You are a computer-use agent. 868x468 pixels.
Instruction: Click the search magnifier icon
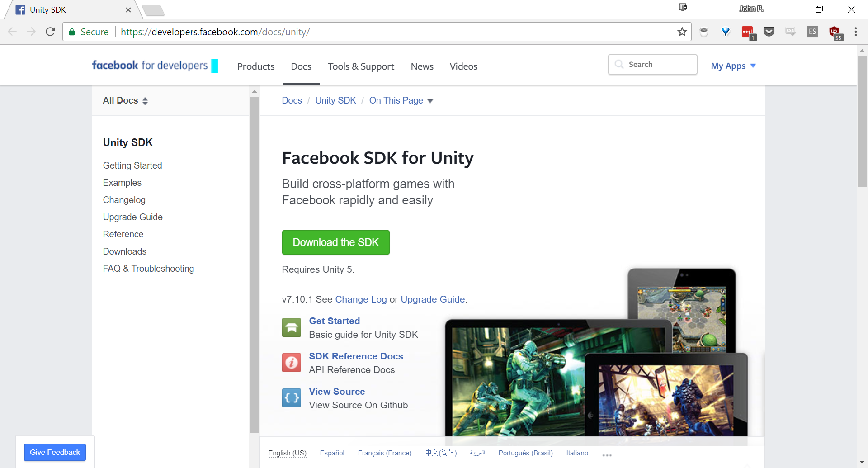pos(619,64)
